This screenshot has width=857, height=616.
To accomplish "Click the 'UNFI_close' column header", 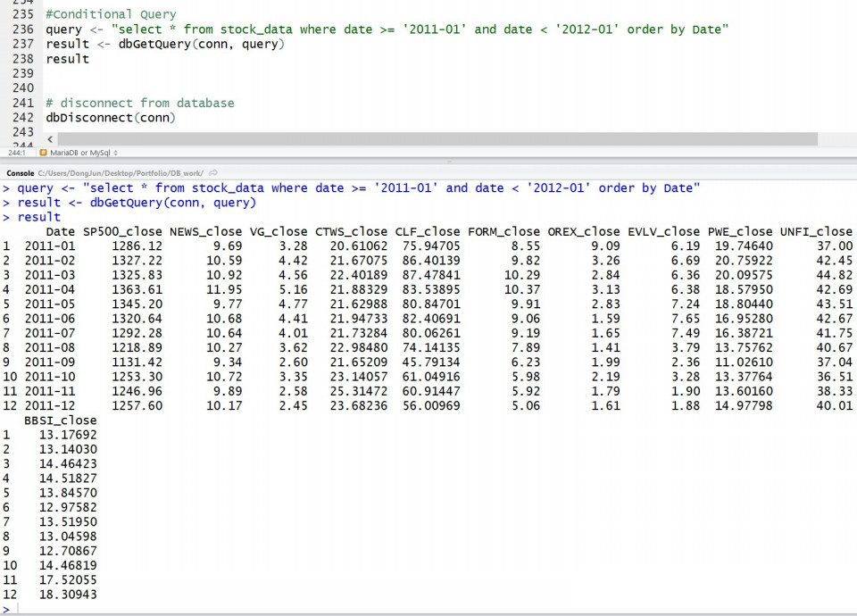I will pos(816,232).
